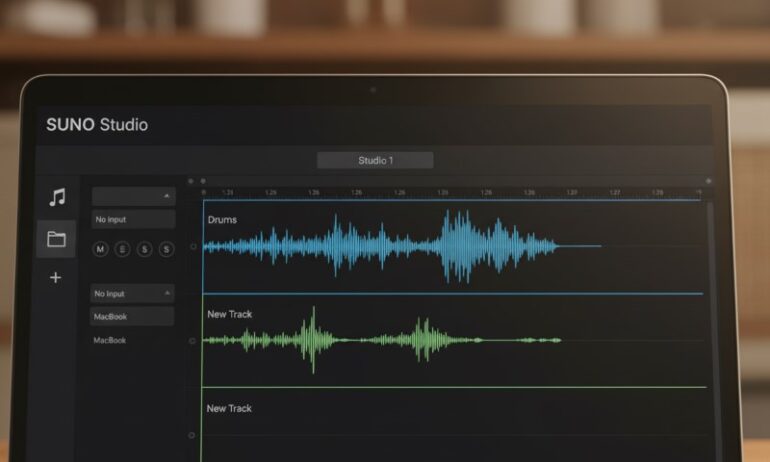
Task: Open the music note library icon
Action: click(x=57, y=197)
